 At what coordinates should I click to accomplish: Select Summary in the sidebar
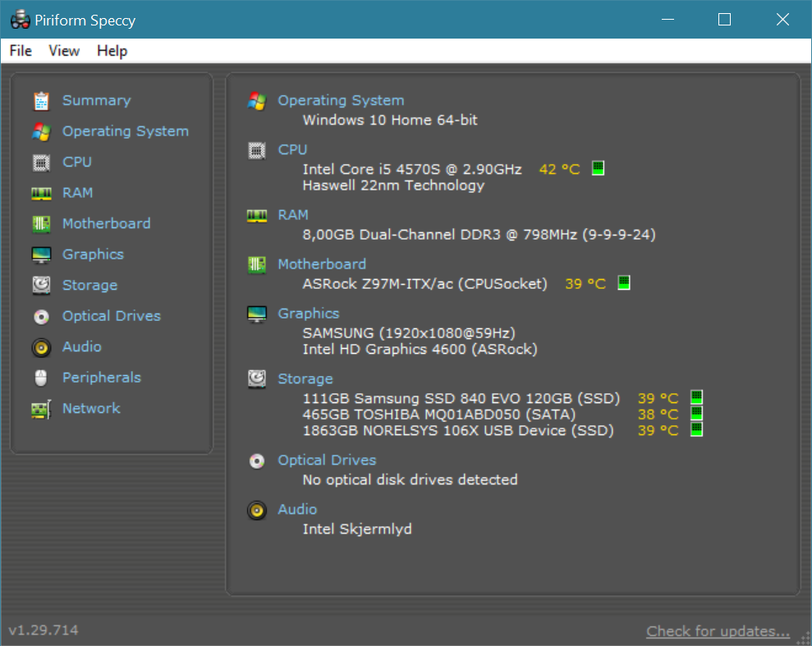97,100
